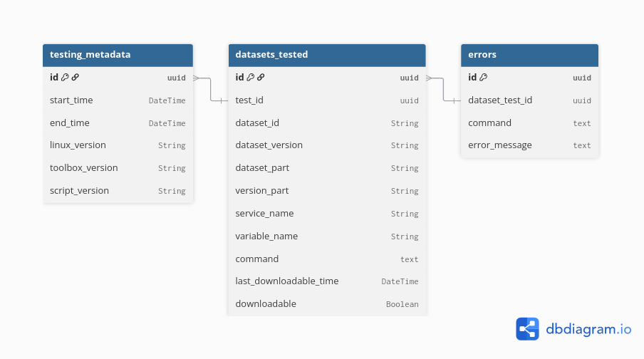The width and height of the screenshot is (644, 359).
Task: Select the start_time column row
Action: click(x=118, y=100)
